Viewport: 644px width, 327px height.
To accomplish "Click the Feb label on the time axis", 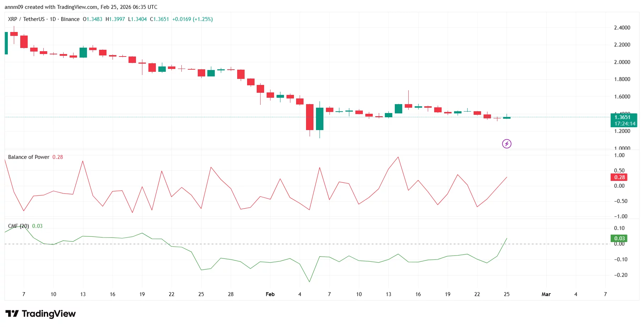I will point(270,294).
